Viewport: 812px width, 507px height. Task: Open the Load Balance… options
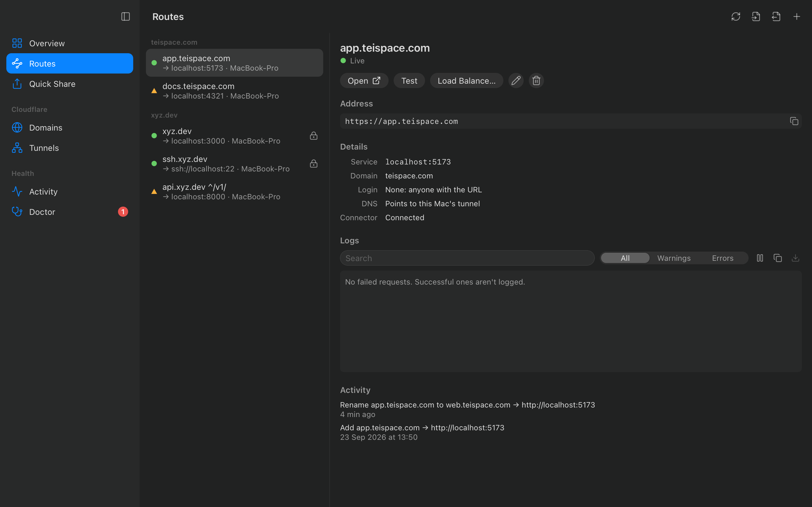[x=466, y=80]
